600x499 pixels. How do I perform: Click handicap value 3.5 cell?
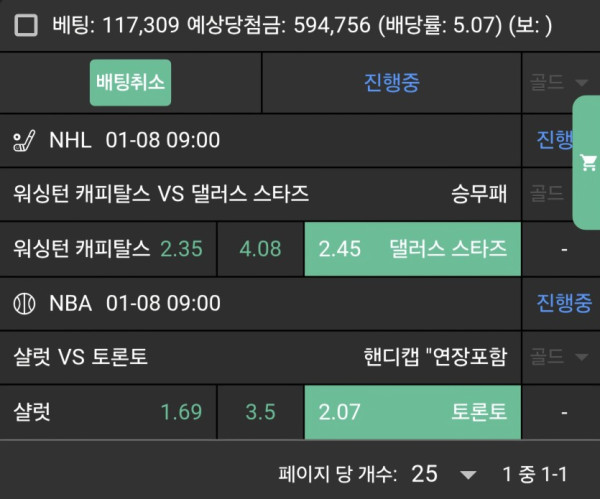point(260,411)
